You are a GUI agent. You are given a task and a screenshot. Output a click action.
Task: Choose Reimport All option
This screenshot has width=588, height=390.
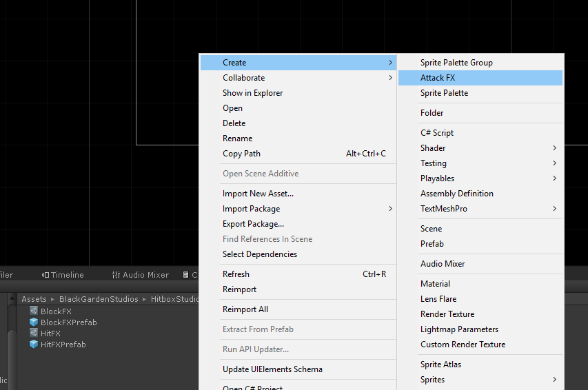click(x=298, y=309)
